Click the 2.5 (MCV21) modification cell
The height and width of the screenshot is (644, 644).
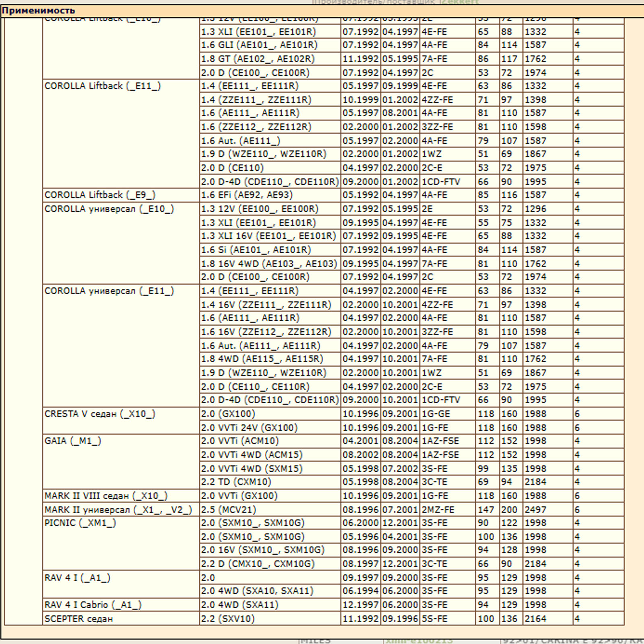(x=229, y=510)
